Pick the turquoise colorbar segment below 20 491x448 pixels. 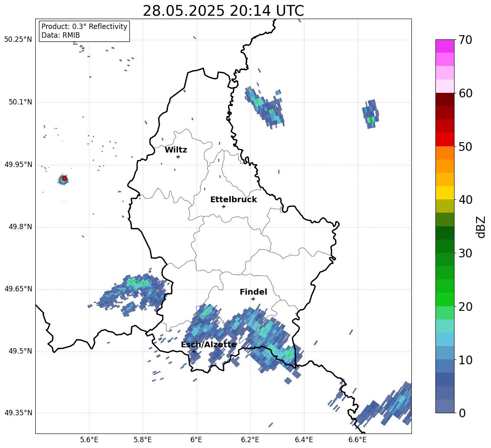coord(445,326)
